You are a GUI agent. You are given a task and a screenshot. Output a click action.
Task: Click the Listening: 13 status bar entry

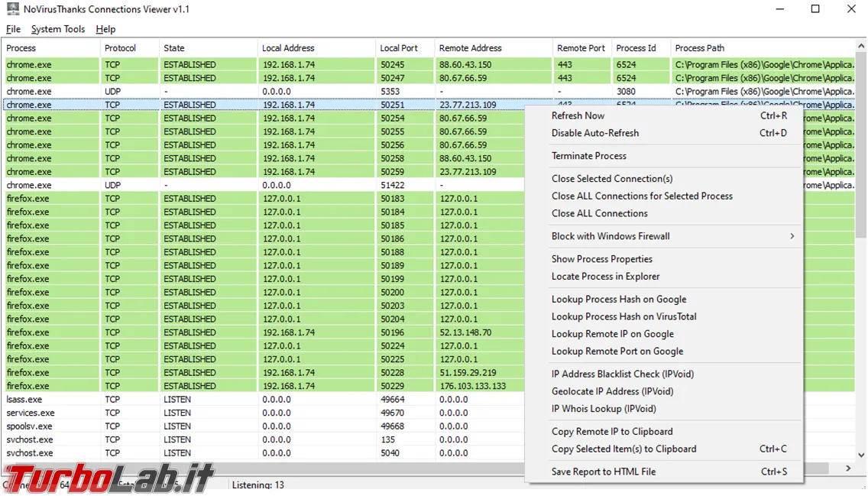coord(258,485)
